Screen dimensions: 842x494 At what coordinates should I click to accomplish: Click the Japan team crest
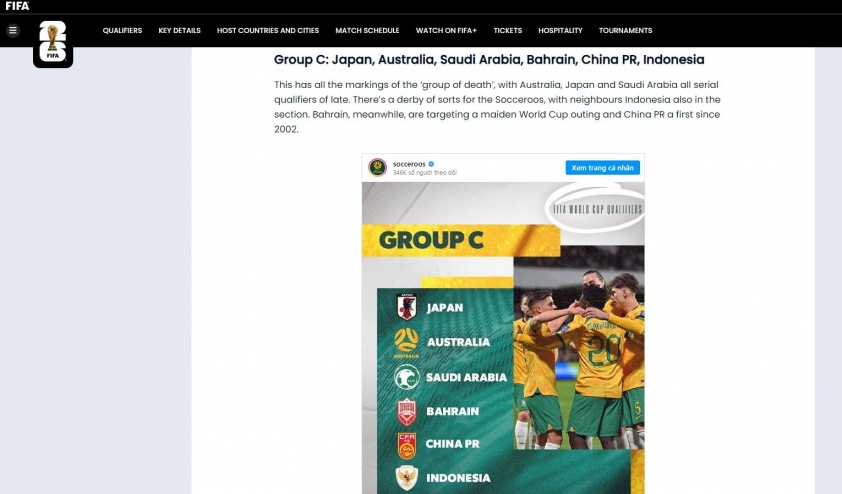(407, 307)
